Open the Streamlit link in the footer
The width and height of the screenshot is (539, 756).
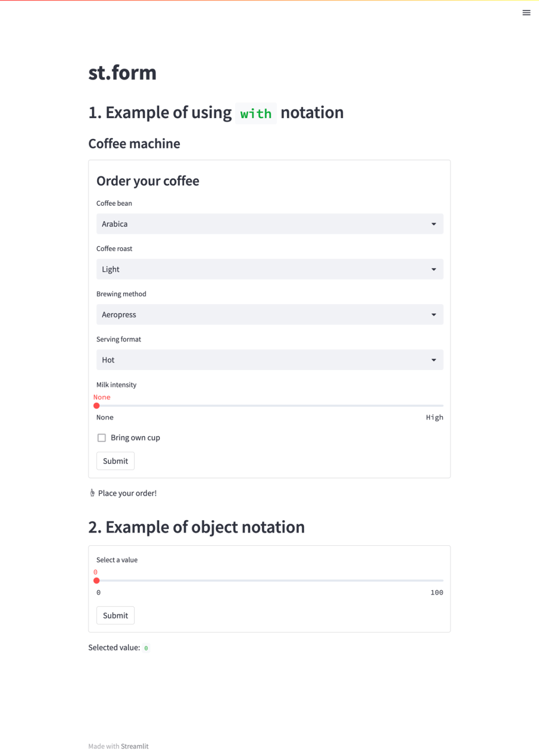pyautogui.click(x=134, y=746)
